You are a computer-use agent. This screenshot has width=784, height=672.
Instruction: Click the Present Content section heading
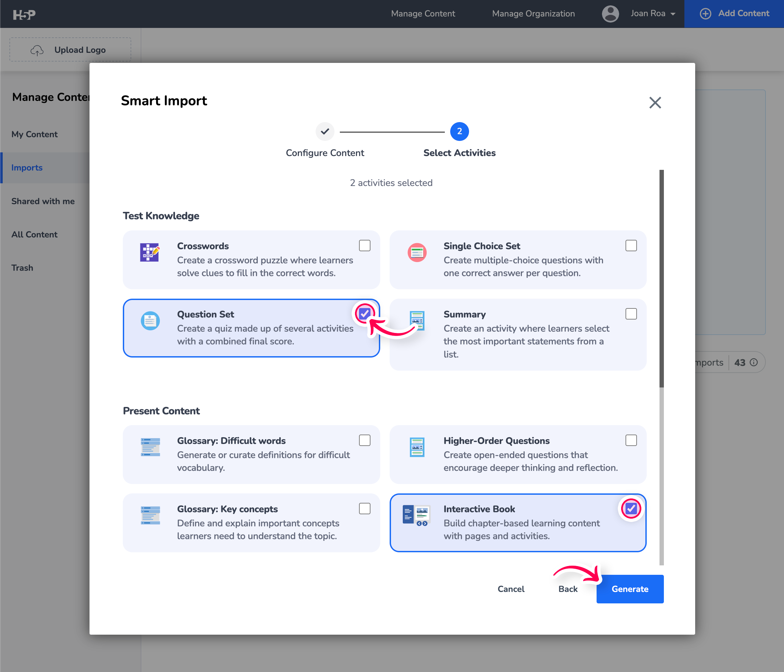[x=161, y=411]
